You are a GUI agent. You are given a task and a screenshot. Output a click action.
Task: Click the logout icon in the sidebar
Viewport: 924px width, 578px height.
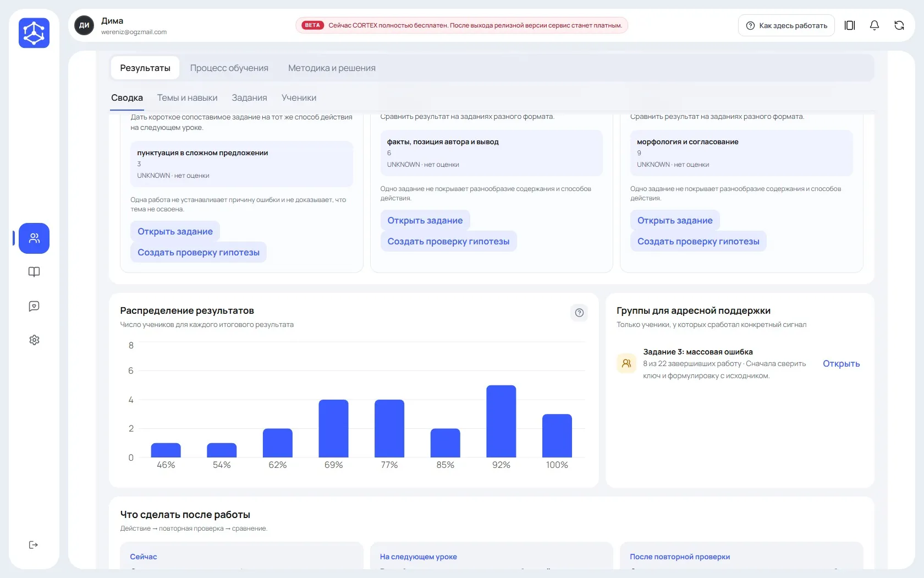[34, 545]
